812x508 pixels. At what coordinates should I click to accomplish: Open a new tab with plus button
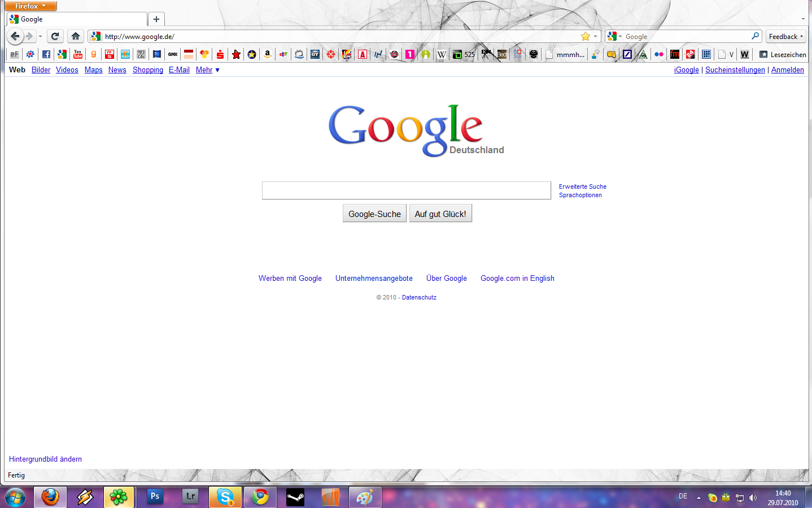(156, 19)
